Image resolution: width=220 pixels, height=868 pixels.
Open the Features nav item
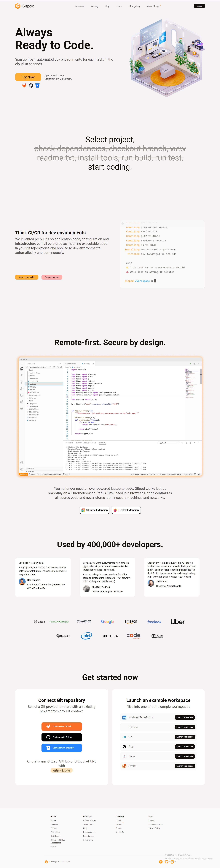tap(79, 6)
